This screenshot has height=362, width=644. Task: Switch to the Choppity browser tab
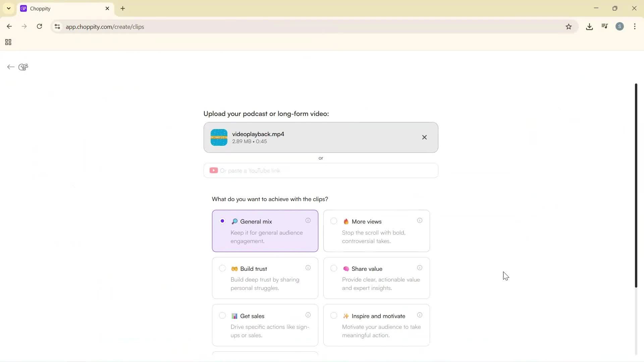[x=60, y=8]
